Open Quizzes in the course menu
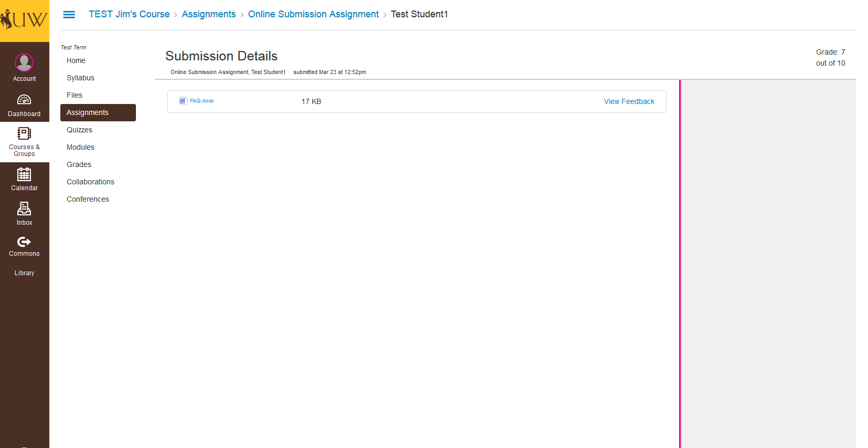868x448 pixels. 79,130
